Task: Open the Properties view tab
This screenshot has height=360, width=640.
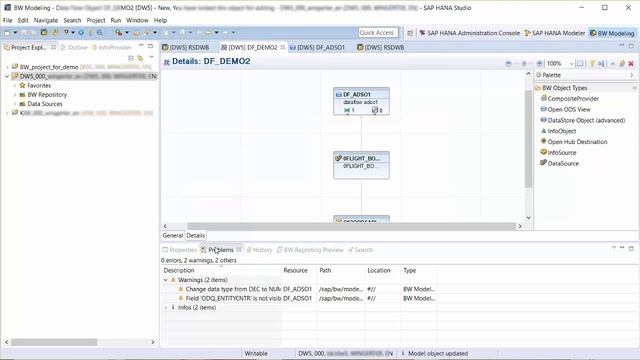Action: [x=180, y=250]
